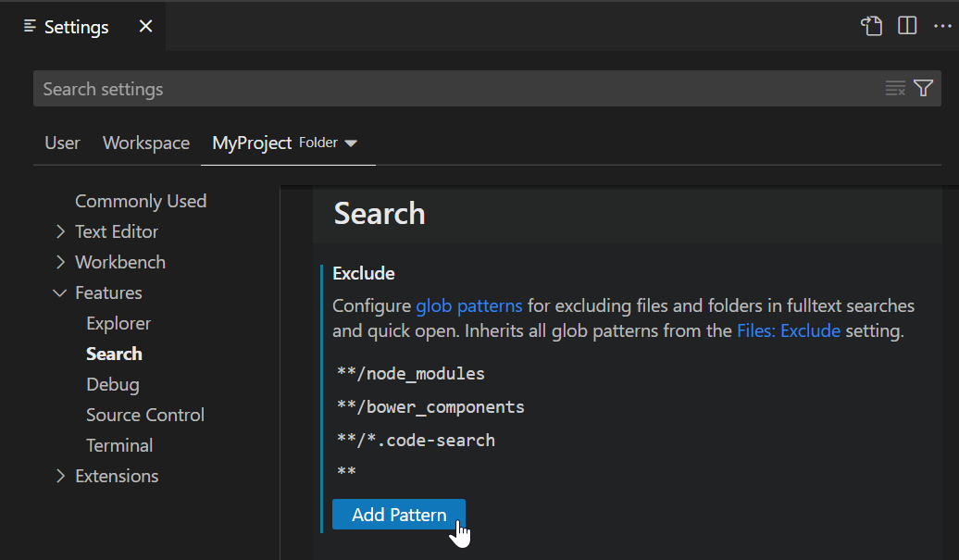
Task: Split the editor to the right
Action: pos(907,26)
